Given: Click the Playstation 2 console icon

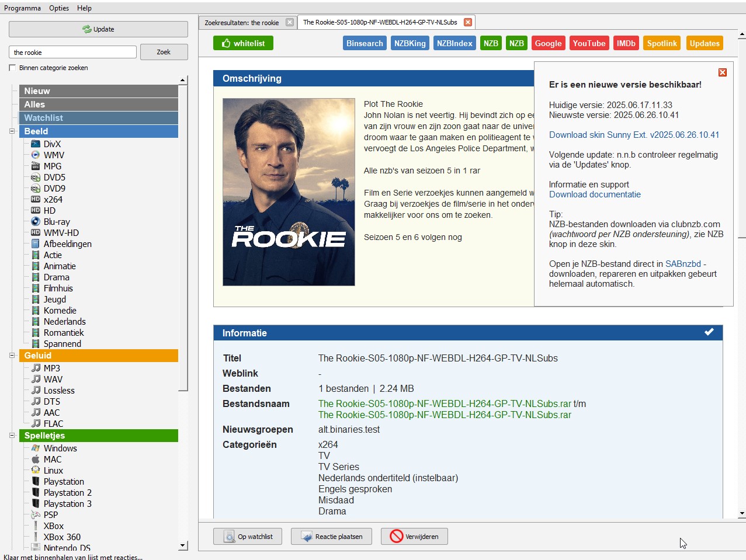Looking at the screenshot, I should click(x=36, y=492).
